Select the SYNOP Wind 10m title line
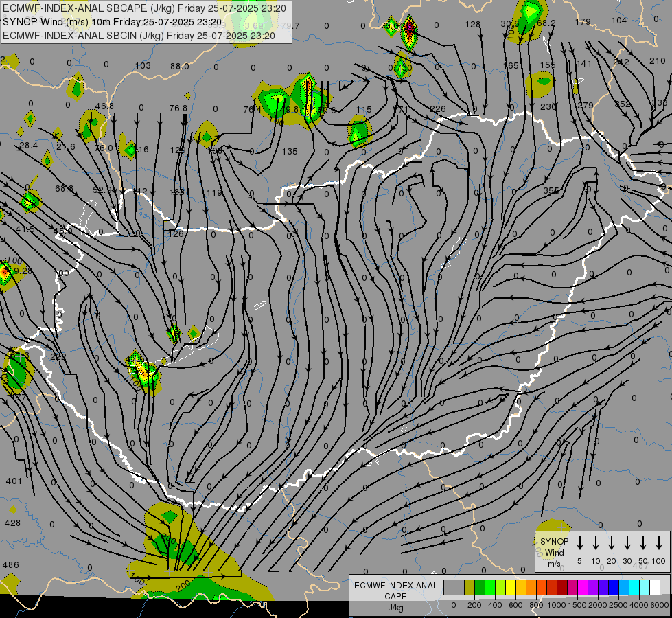 (x=113, y=22)
